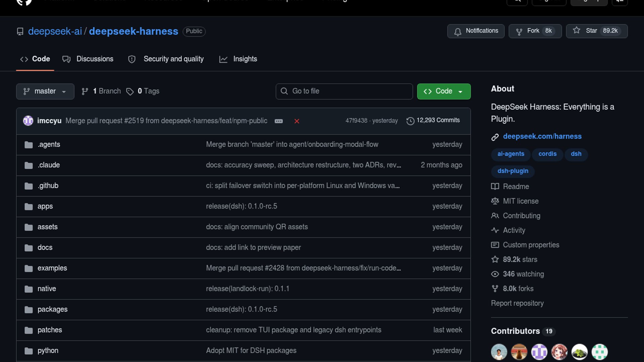The width and height of the screenshot is (644, 362).
Task: Open the imccyu author name link
Action: click(49, 121)
